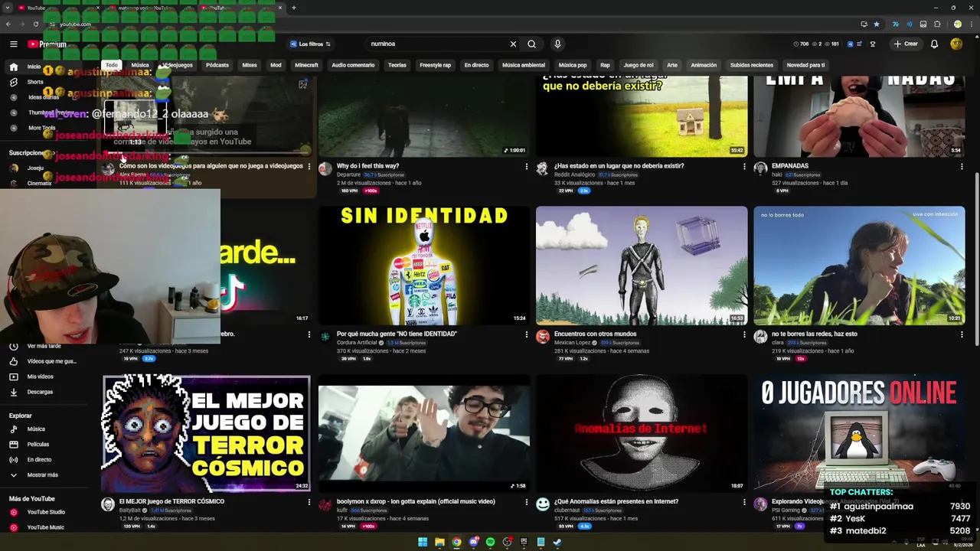Image resolution: width=980 pixels, height=551 pixels.
Task: Open options for ¿Qué Anomalías están presentes en Internet?
Action: click(744, 502)
